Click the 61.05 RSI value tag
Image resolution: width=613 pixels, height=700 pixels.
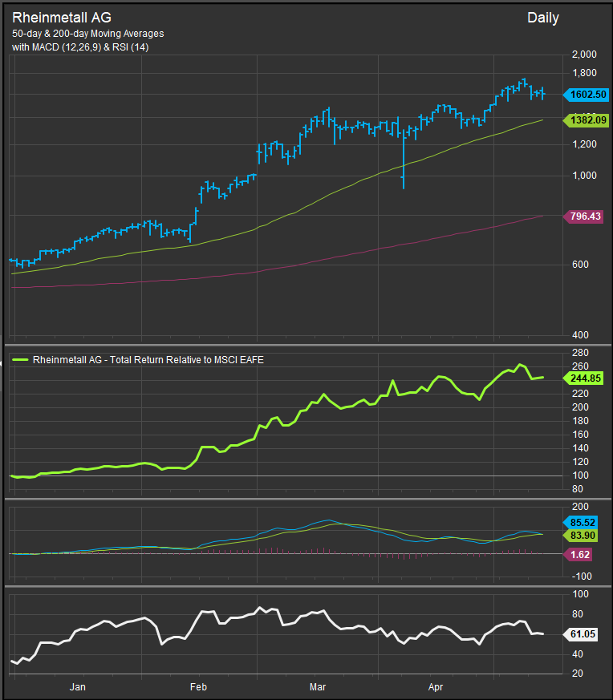[580, 634]
